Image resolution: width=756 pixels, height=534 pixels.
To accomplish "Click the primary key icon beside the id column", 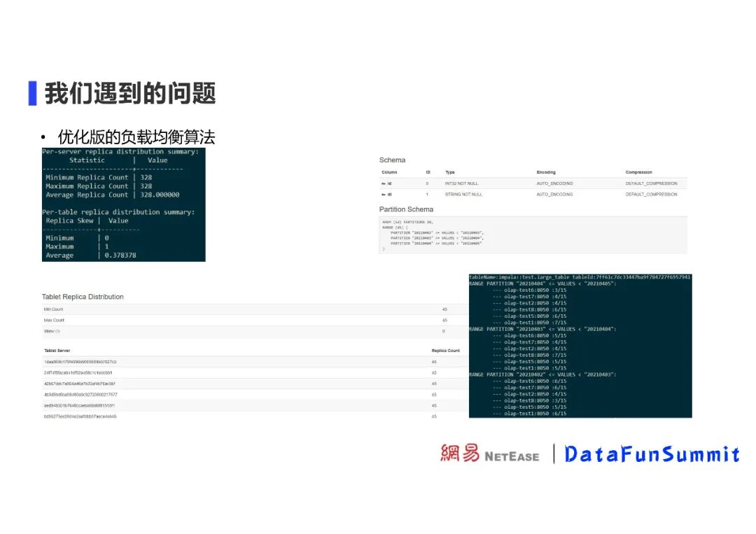I will [384, 183].
